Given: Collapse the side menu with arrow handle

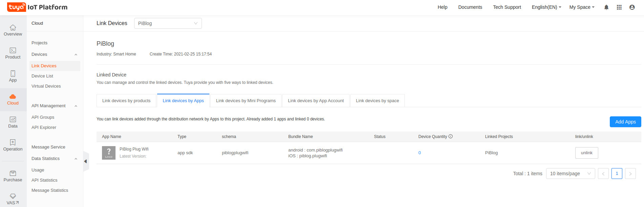Looking at the screenshot, I should [86, 161].
